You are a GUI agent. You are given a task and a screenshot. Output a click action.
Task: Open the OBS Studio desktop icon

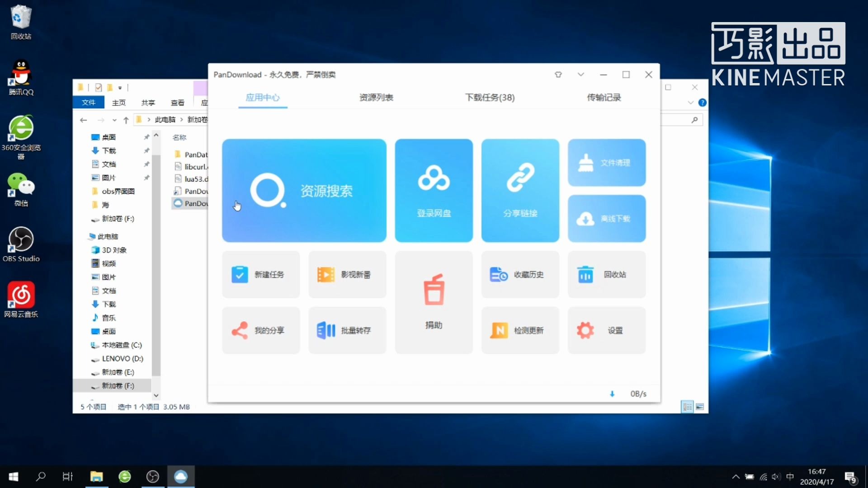(21, 244)
